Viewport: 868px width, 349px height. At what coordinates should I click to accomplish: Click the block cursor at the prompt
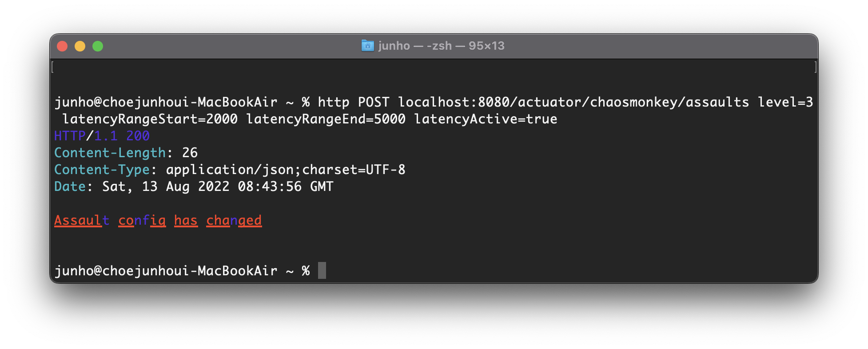(x=322, y=270)
